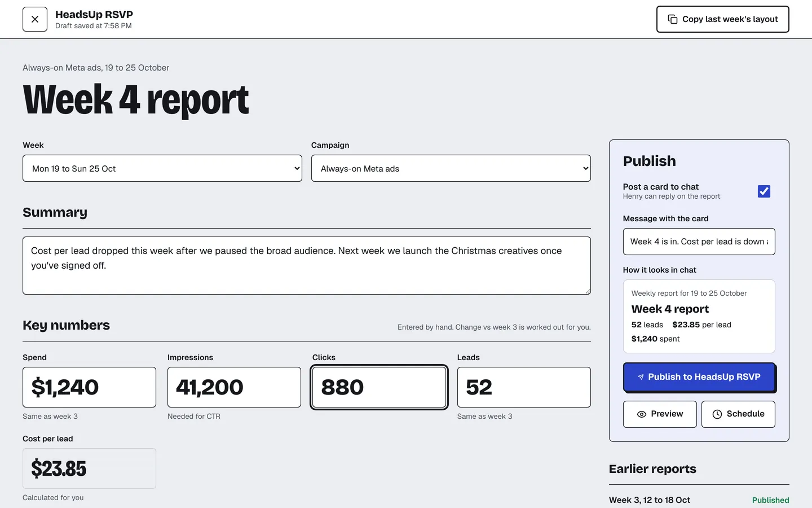812x508 pixels.
Task: Click the Preview button
Action: 660,414
